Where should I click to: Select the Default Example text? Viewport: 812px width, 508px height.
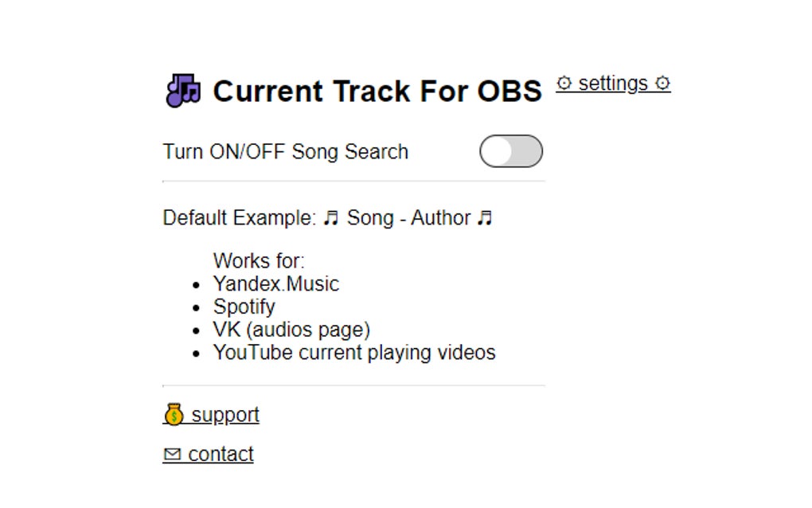pyautogui.click(x=243, y=217)
